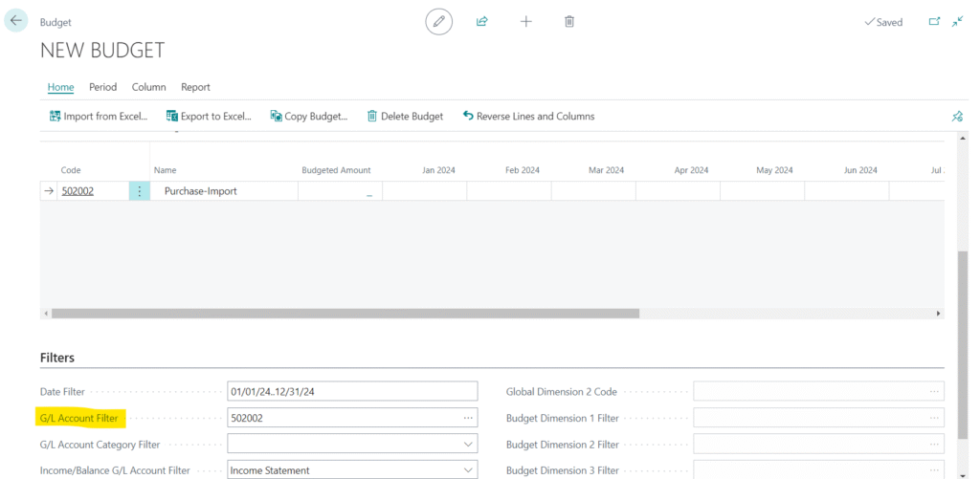The height and width of the screenshot is (479, 980).
Task: Click the horizontal scrollbar under the grid
Action: pos(345,313)
